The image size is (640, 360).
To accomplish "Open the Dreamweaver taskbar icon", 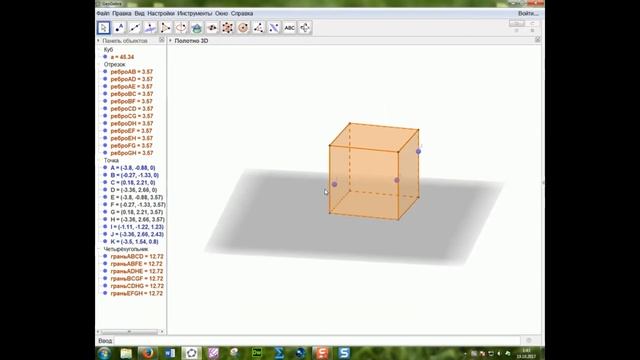I will 257,353.
